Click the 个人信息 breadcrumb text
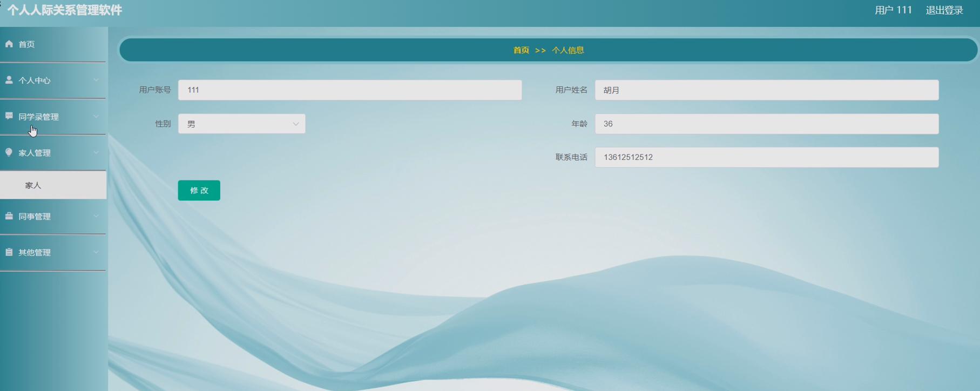Image resolution: width=980 pixels, height=391 pixels. click(567, 50)
